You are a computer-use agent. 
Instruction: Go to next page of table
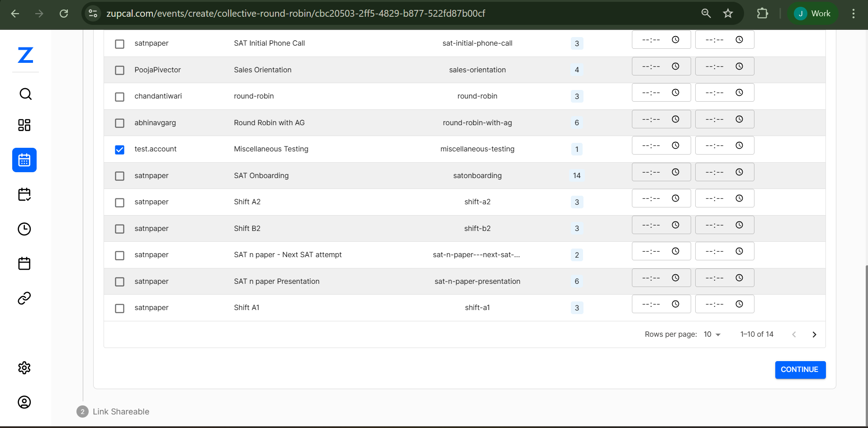point(814,334)
